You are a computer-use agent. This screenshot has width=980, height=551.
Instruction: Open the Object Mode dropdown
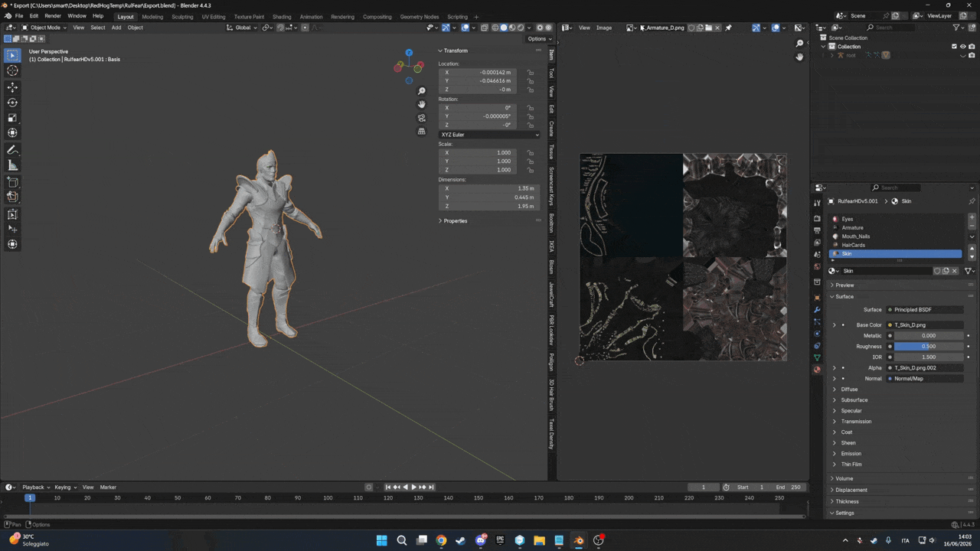coord(44,28)
